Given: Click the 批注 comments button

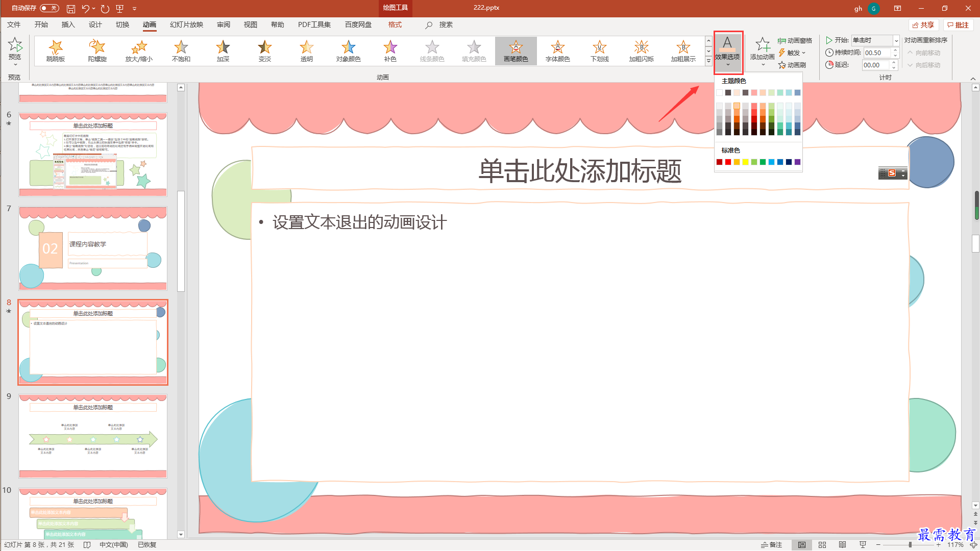Looking at the screenshot, I should tap(959, 25).
